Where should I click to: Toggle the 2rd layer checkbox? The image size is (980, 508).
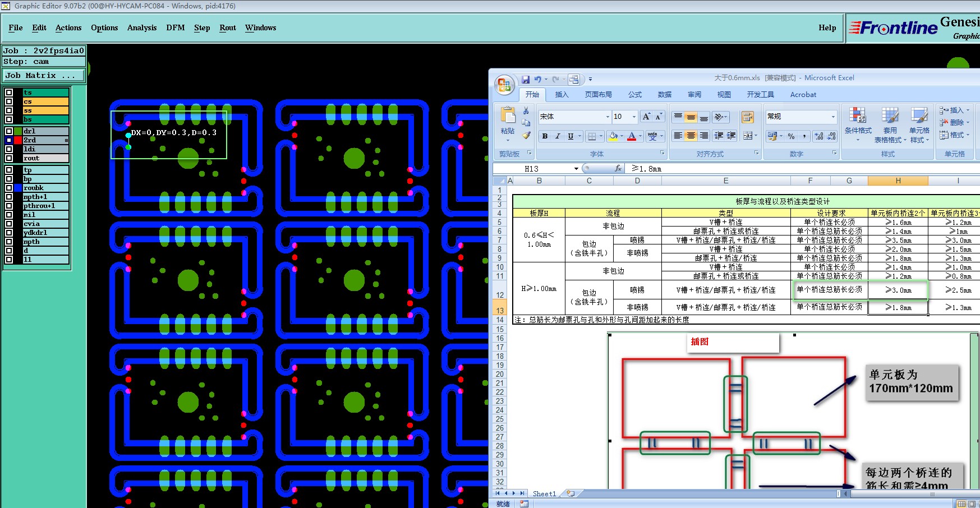(x=9, y=140)
